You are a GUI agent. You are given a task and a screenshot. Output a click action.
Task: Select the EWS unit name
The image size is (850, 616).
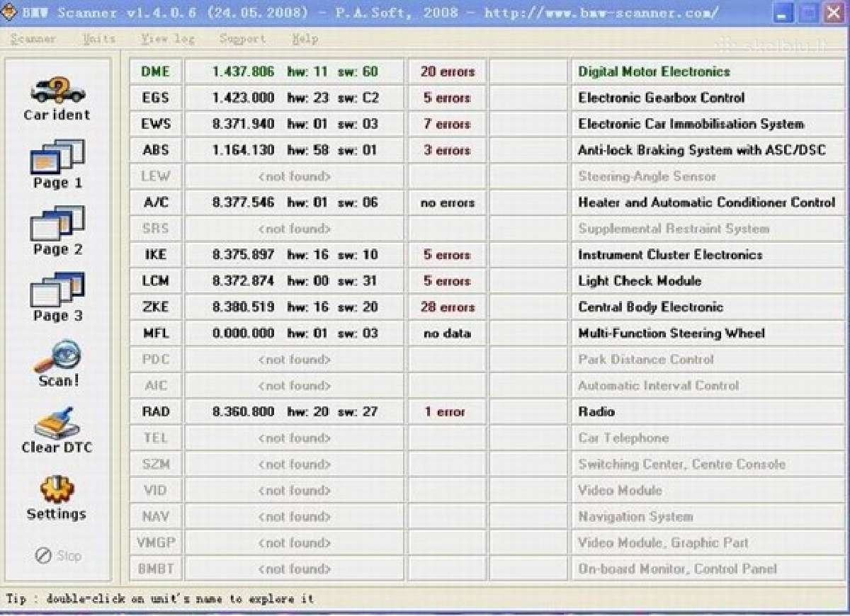(156, 124)
